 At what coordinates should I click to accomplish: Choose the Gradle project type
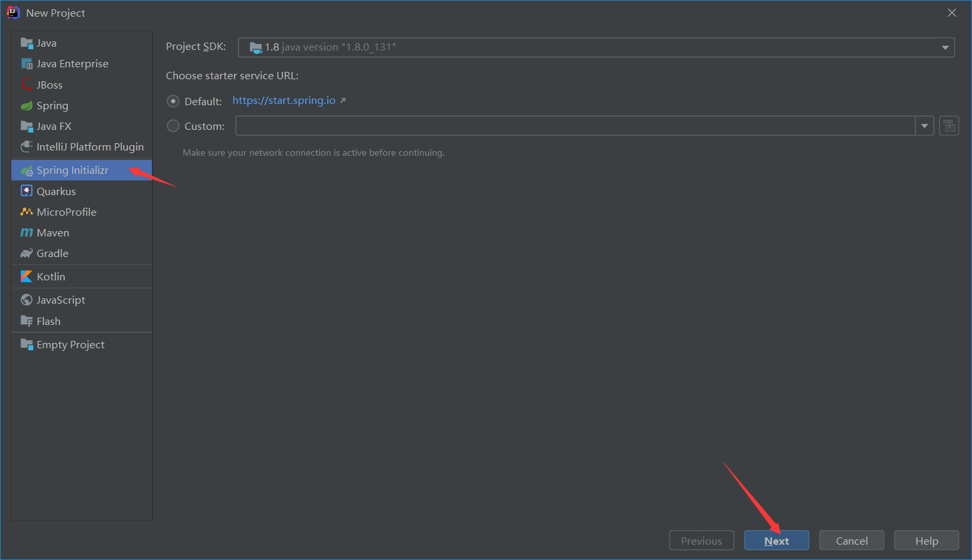point(82,253)
